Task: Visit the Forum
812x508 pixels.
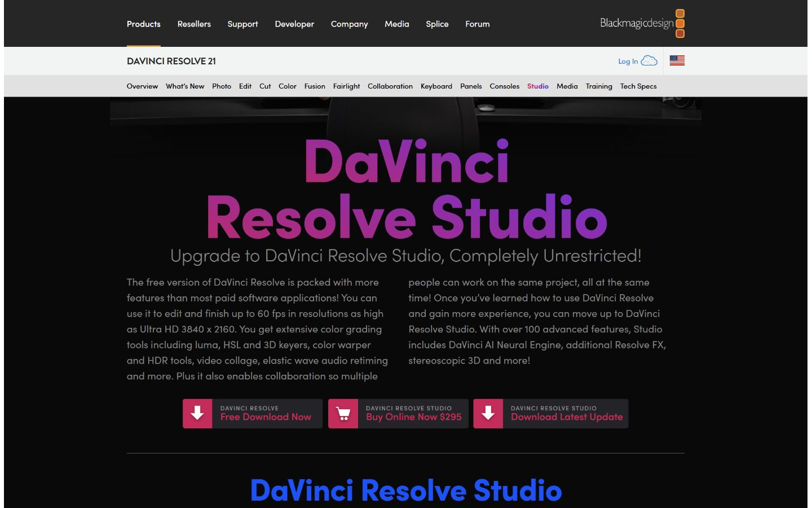Action: click(478, 24)
